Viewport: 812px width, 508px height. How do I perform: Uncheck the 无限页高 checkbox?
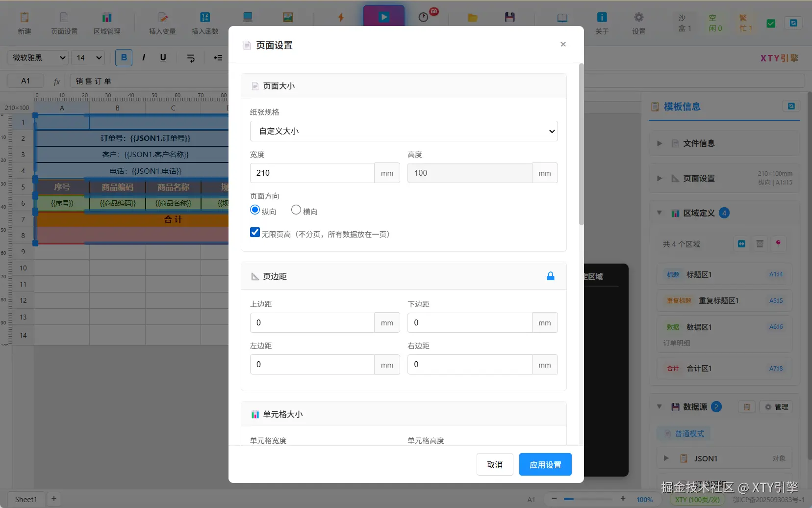click(255, 233)
